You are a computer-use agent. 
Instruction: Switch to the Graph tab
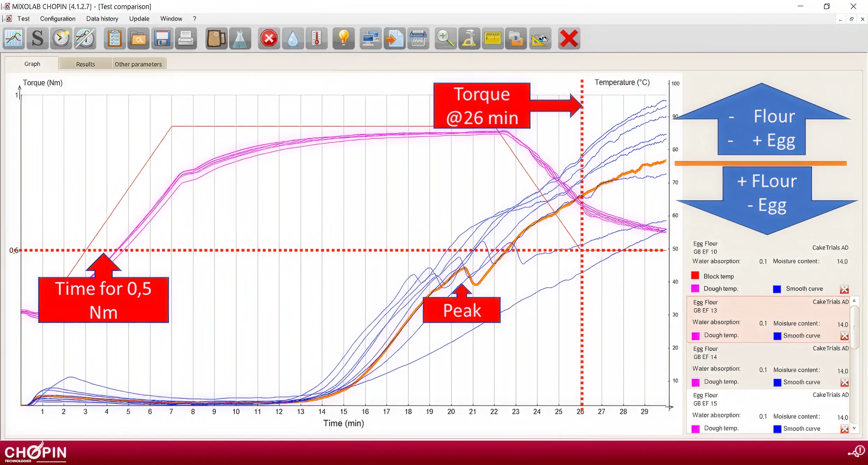[32, 64]
